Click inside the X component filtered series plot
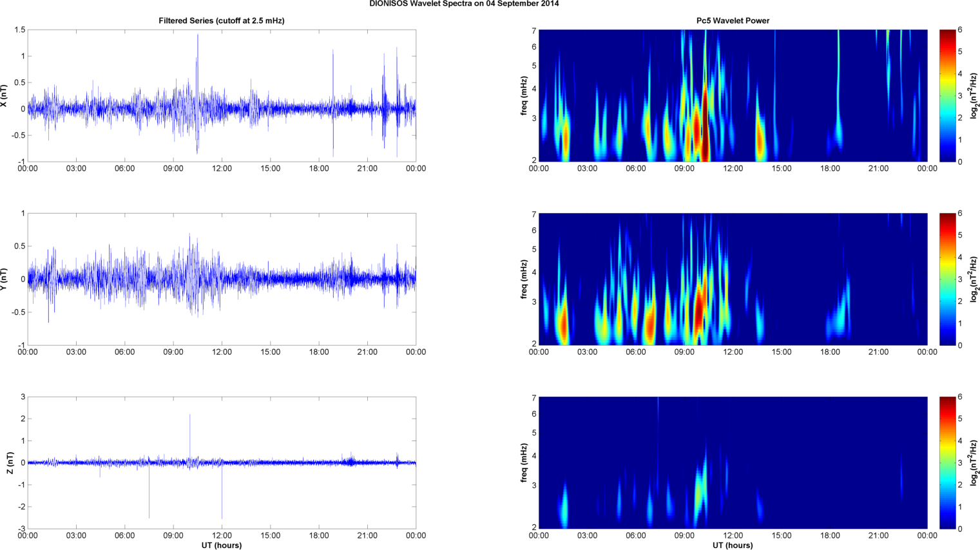Screen dimensions: 980x550 222,95
